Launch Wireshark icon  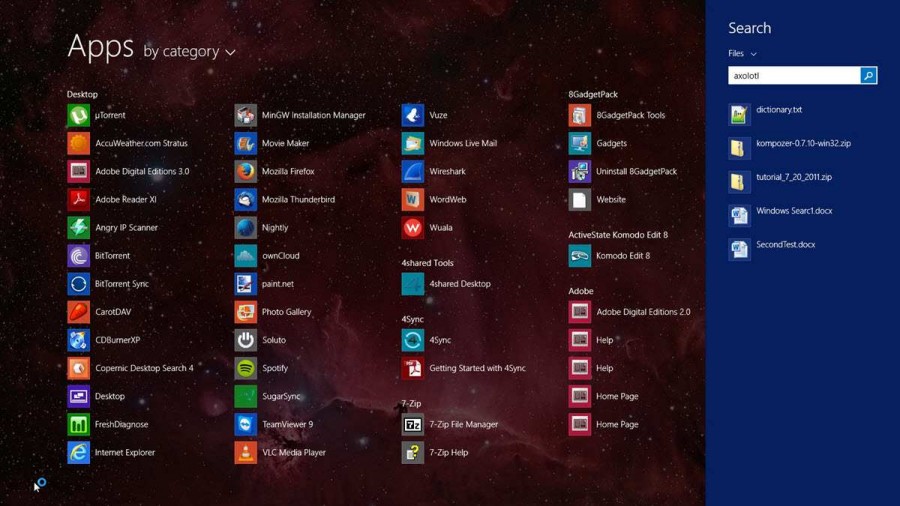point(413,172)
